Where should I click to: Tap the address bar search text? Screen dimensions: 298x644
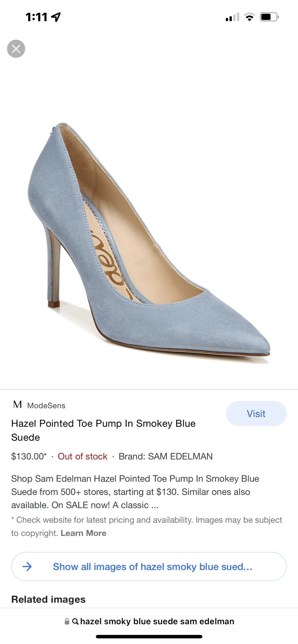[x=157, y=621]
